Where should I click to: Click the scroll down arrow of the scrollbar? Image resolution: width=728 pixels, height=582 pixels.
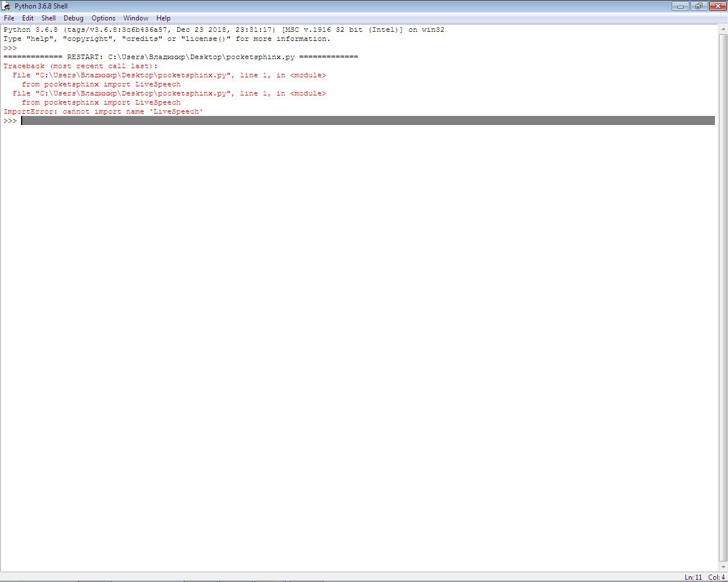[x=723, y=567]
